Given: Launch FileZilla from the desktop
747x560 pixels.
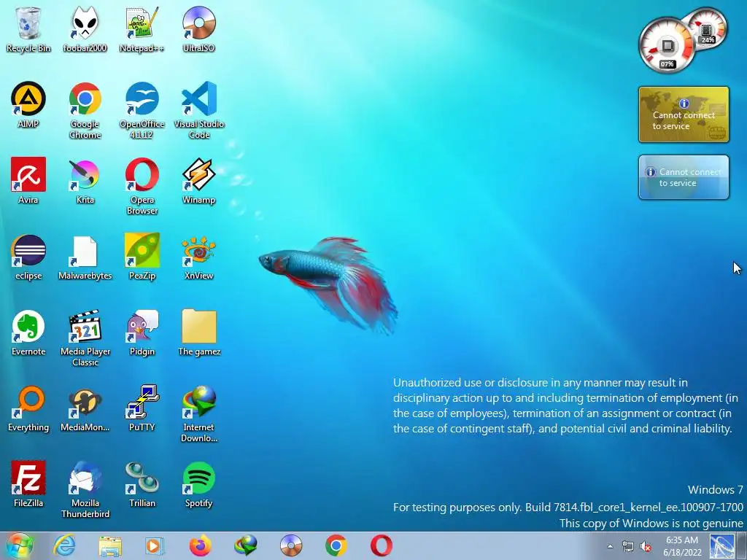Looking at the screenshot, I should tap(28, 484).
